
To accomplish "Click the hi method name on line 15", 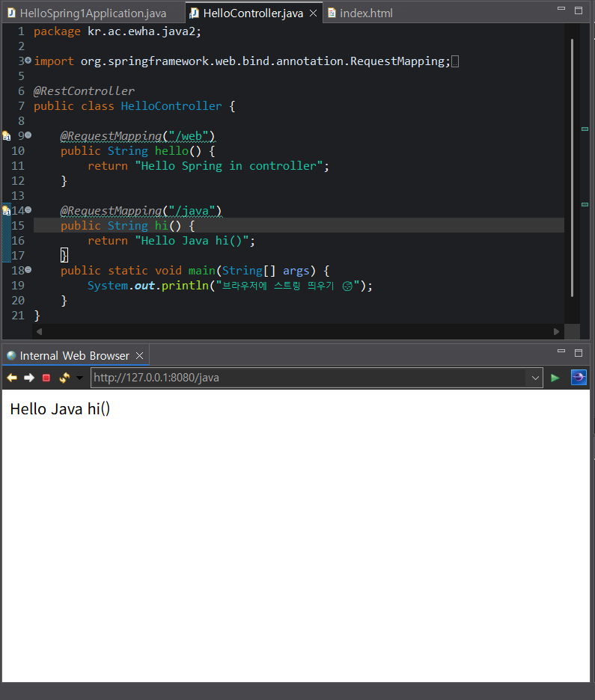I will tap(161, 226).
